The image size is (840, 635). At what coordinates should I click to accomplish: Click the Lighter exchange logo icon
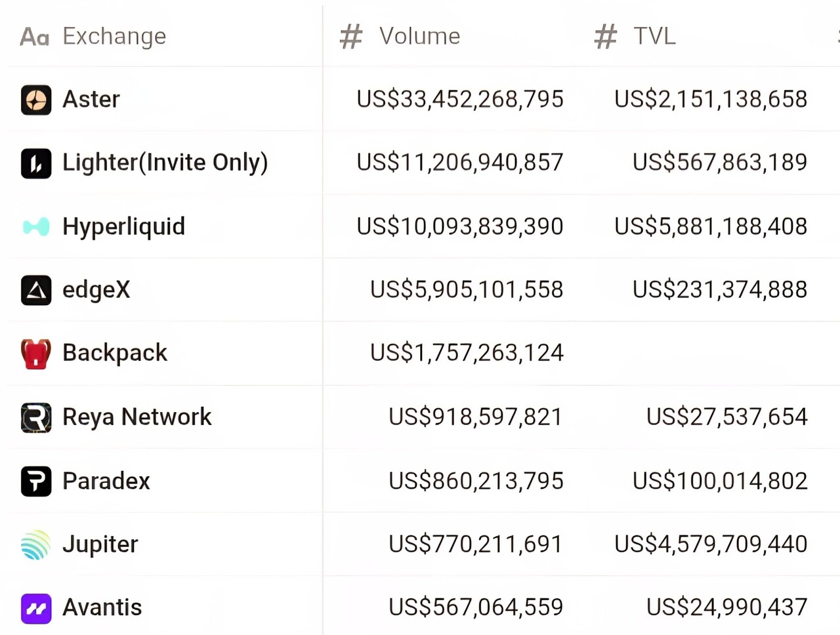point(36,163)
